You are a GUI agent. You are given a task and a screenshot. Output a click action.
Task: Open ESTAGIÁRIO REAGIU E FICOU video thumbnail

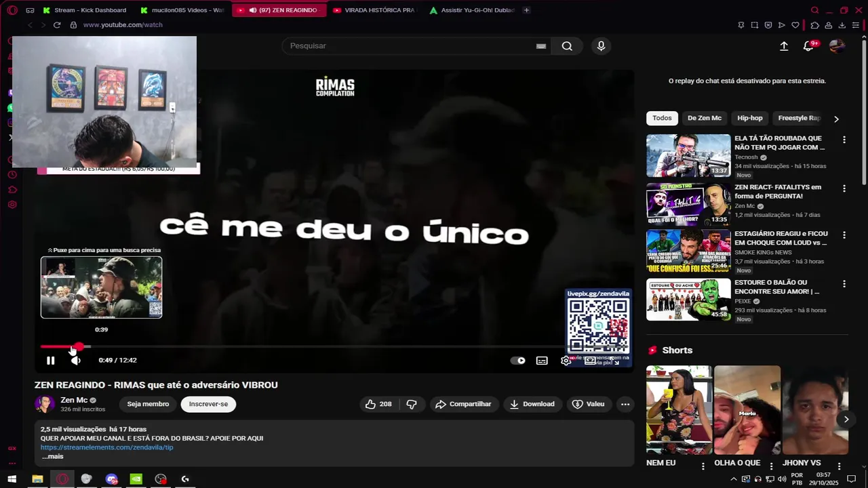(688, 251)
